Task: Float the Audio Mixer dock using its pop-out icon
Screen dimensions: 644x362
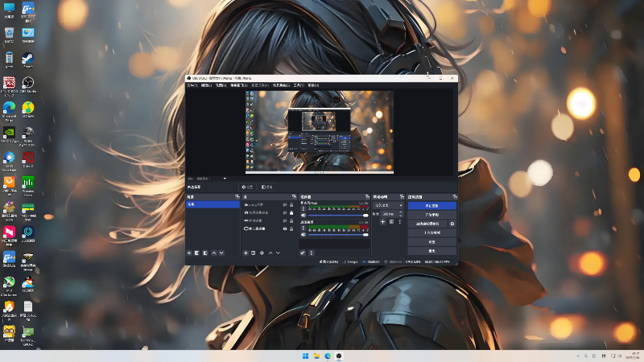Action: 367,197
